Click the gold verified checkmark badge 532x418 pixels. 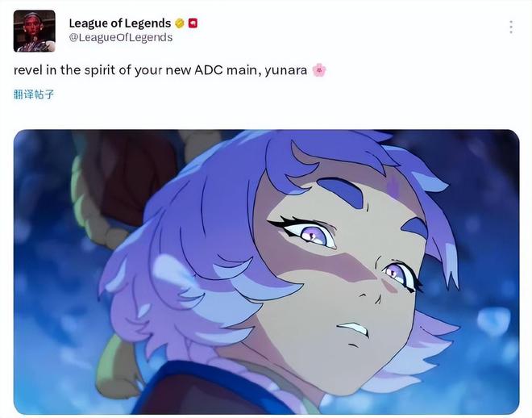[180, 23]
